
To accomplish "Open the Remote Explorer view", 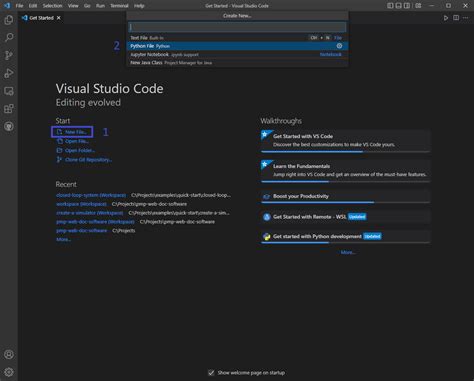I will tap(9, 91).
